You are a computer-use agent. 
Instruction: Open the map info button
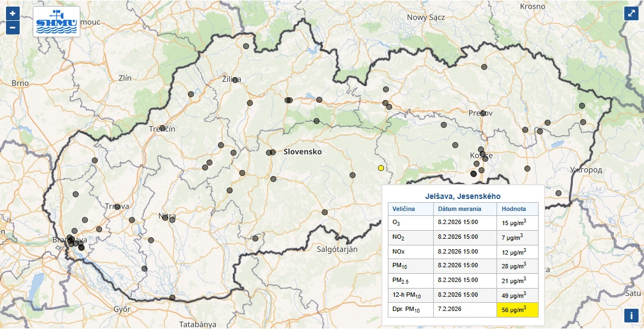(631, 315)
